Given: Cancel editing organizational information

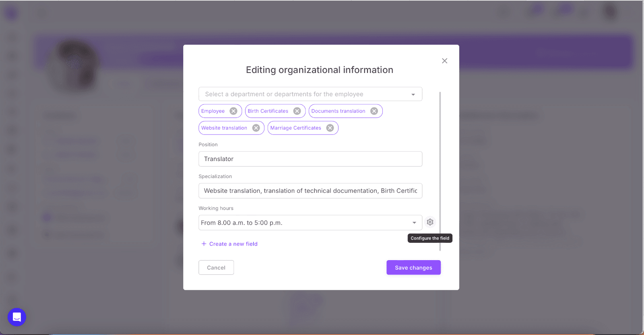Looking at the screenshot, I should [216, 268].
